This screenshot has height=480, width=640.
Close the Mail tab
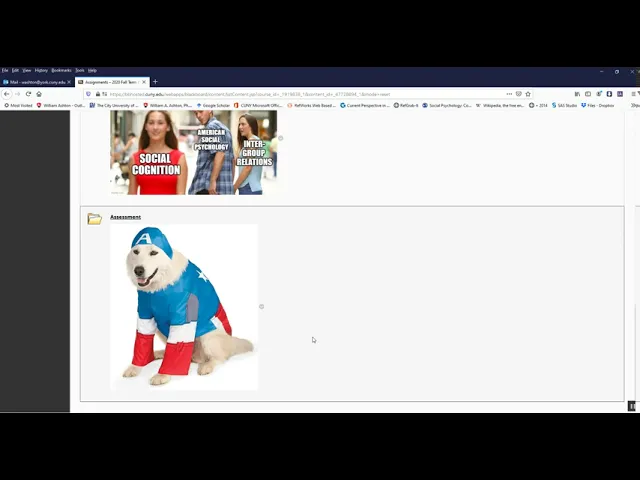click(69, 82)
